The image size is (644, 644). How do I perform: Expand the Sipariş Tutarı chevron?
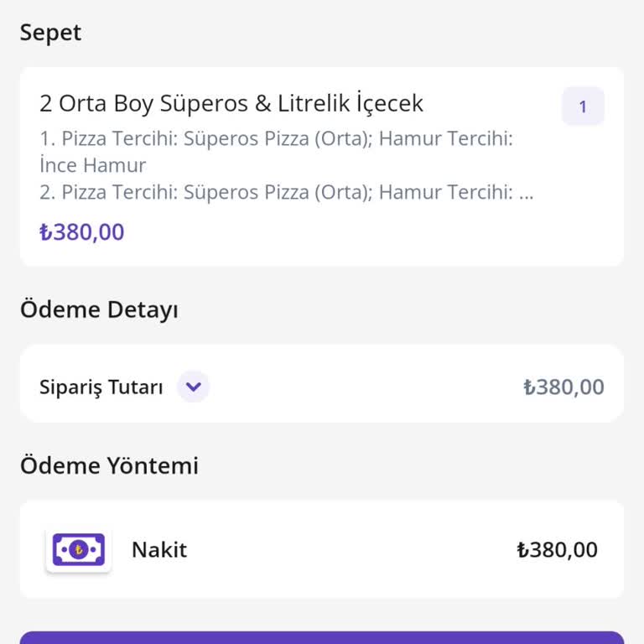(x=194, y=387)
